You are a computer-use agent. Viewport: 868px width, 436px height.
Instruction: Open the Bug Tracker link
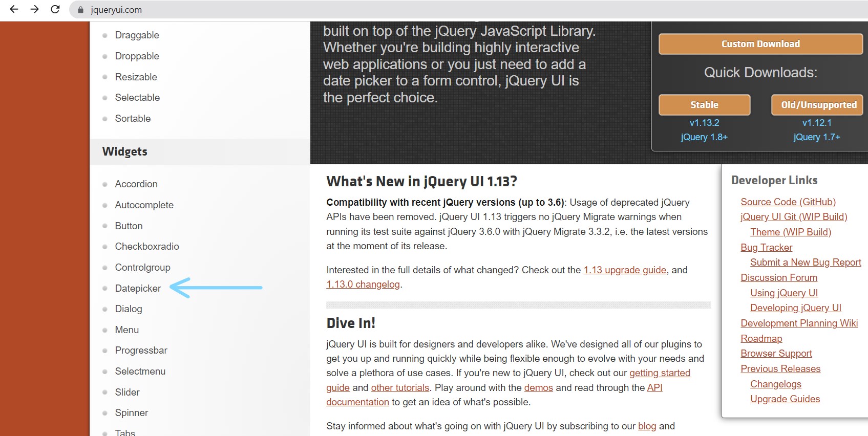[766, 247]
